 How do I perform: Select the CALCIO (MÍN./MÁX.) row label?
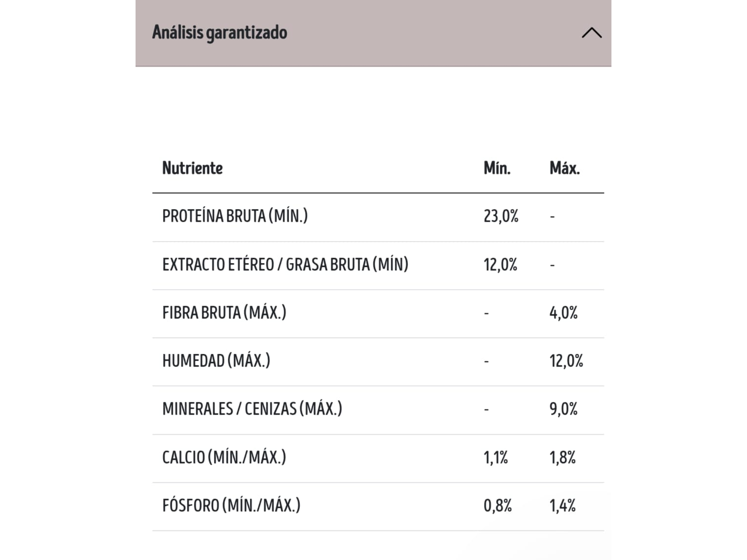(x=224, y=457)
